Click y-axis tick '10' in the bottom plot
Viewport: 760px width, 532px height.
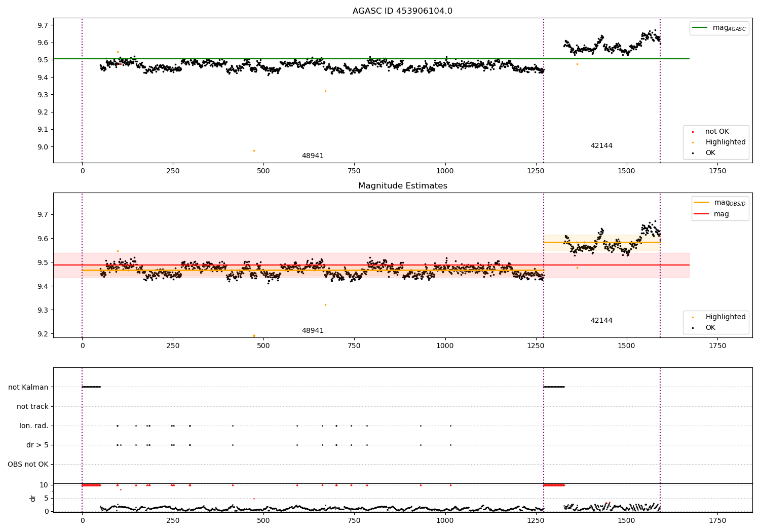(x=44, y=485)
